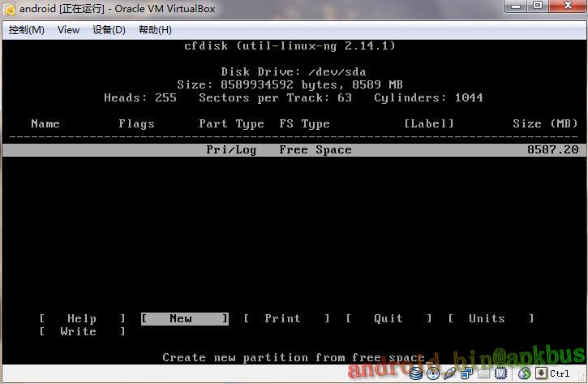Screen dimensions: 588x384
Task: Open the 帮助(H) menu
Action: point(155,30)
